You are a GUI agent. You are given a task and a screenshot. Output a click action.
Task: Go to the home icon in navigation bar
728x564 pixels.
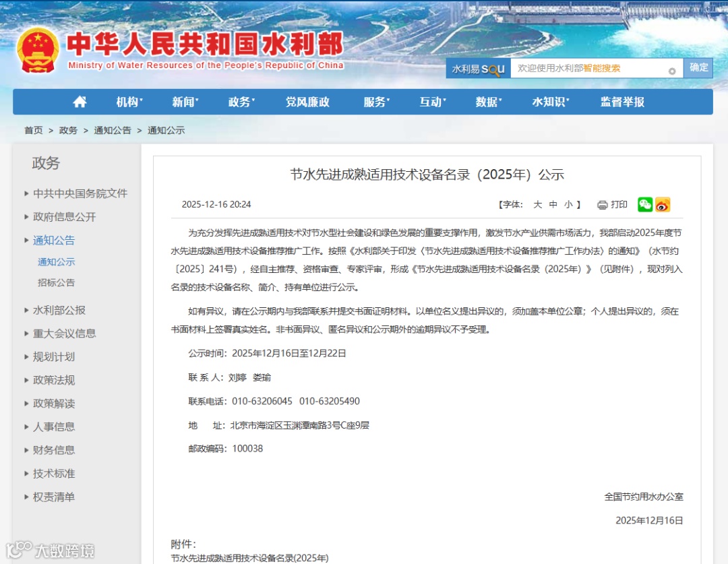pyautogui.click(x=80, y=102)
